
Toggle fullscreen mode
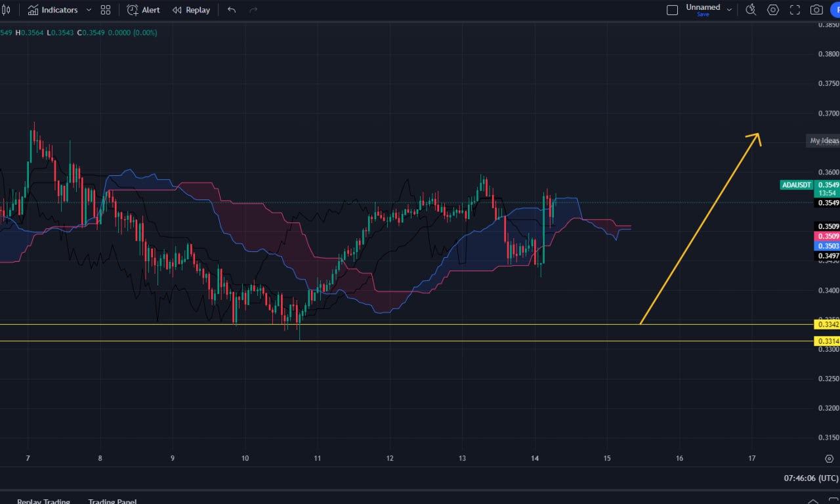[x=795, y=10]
